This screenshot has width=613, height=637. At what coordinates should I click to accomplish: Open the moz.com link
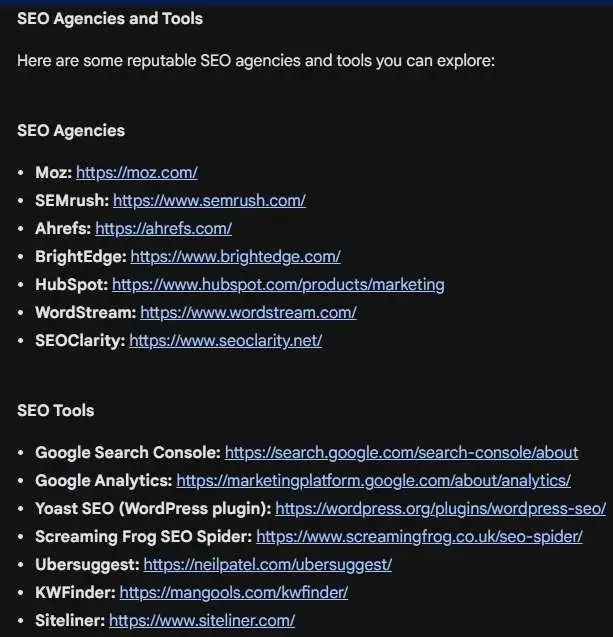tap(136, 173)
